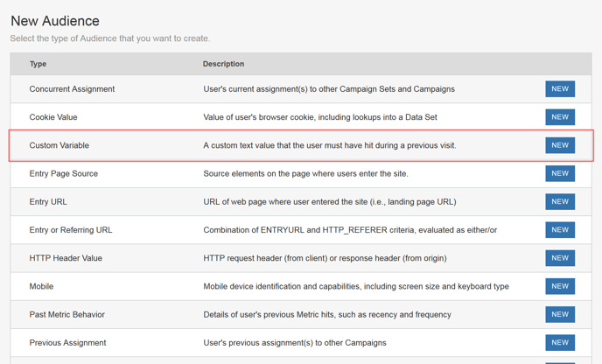Click the Type column header
The image size is (602, 364).
point(38,64)
